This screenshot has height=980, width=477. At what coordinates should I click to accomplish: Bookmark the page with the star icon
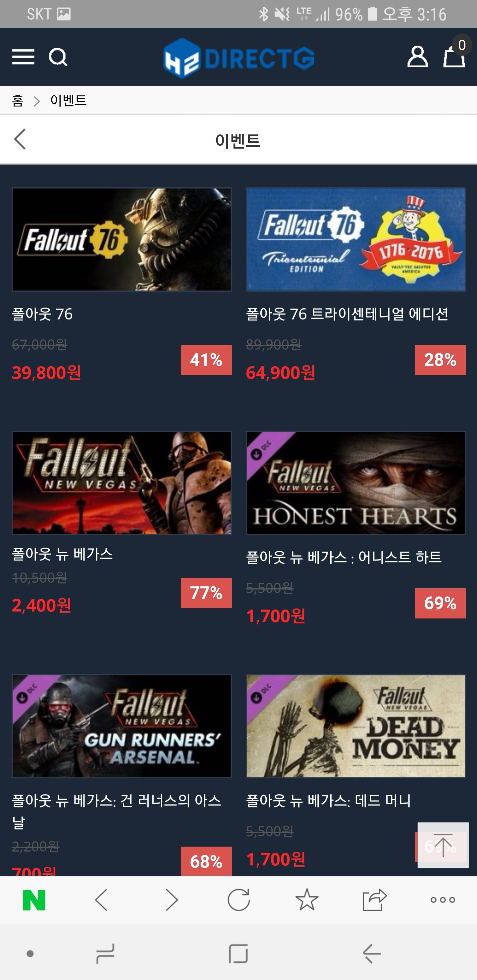click(307, 900)
